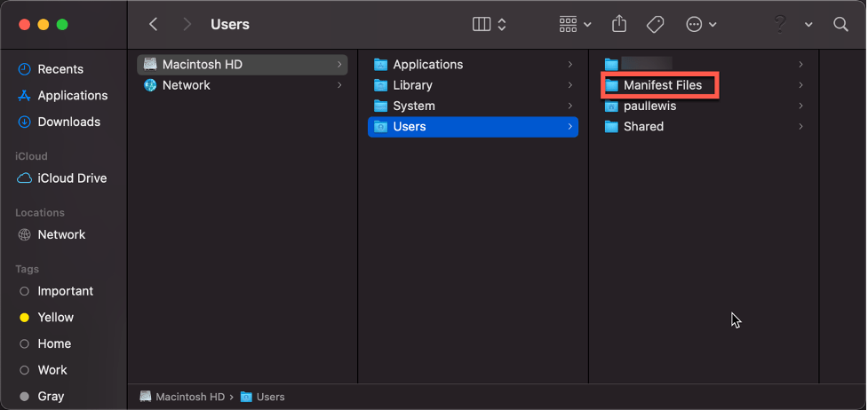Open the paullewis home folder
Screen dimensions: 868x410
[x=649, y=106]
